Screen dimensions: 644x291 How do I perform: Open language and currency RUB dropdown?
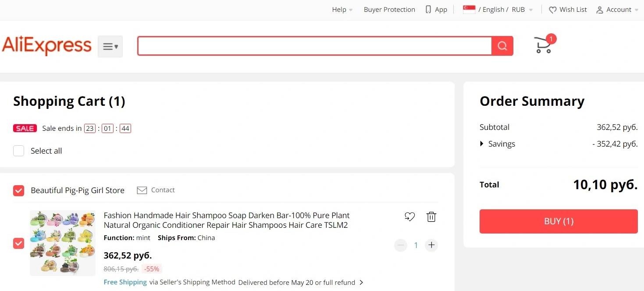[x=505, y=10]
